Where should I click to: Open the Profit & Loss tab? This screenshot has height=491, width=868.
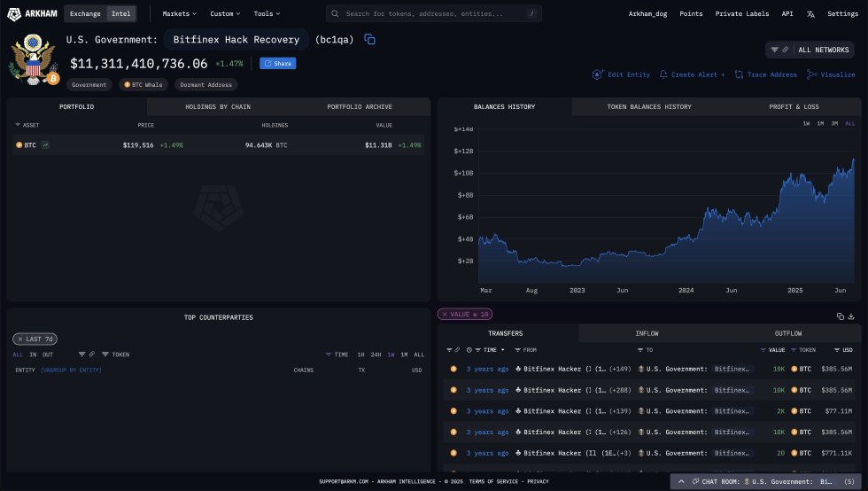coord(794,107)
